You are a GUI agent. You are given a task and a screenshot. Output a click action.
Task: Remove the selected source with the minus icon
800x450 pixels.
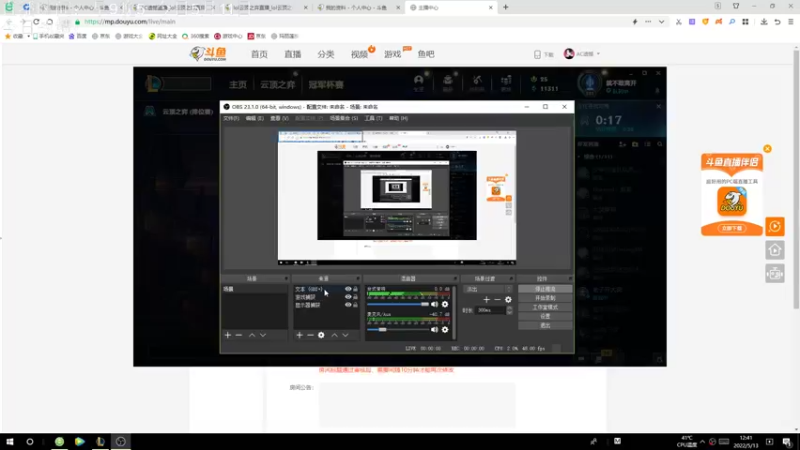pos(310,335)
